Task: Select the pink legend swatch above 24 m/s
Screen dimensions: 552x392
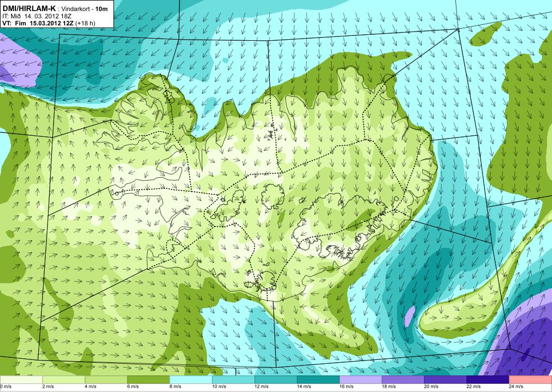Action: coord(530,380)
